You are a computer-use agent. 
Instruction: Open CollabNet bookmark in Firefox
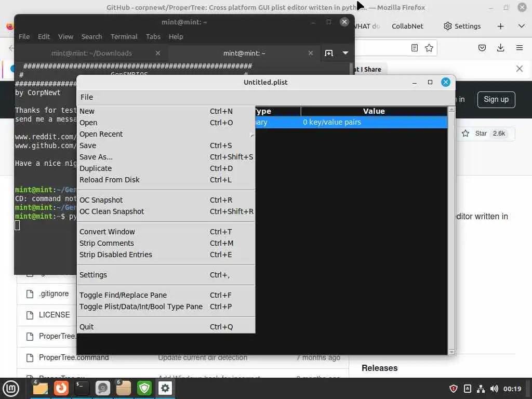(x=407, y=26)
